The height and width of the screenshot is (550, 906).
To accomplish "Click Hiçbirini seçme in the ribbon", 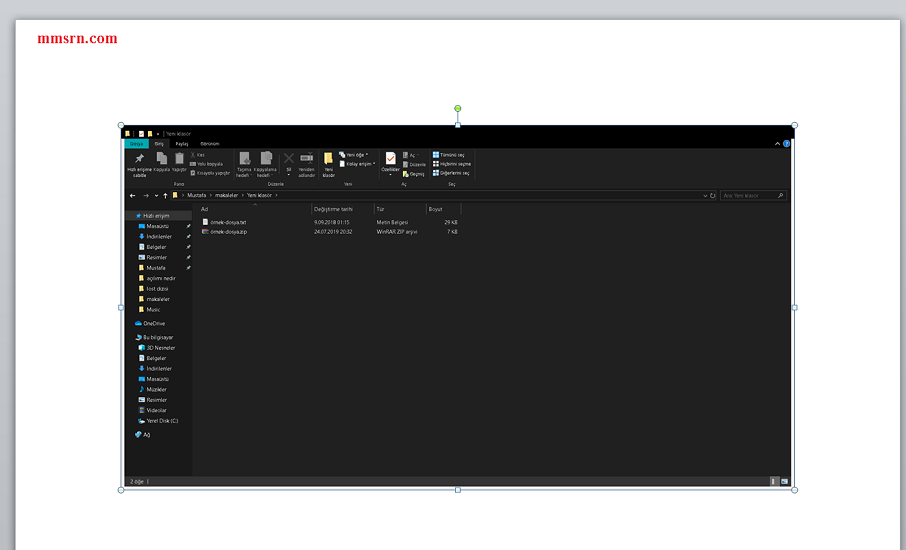I will [452, 164].
